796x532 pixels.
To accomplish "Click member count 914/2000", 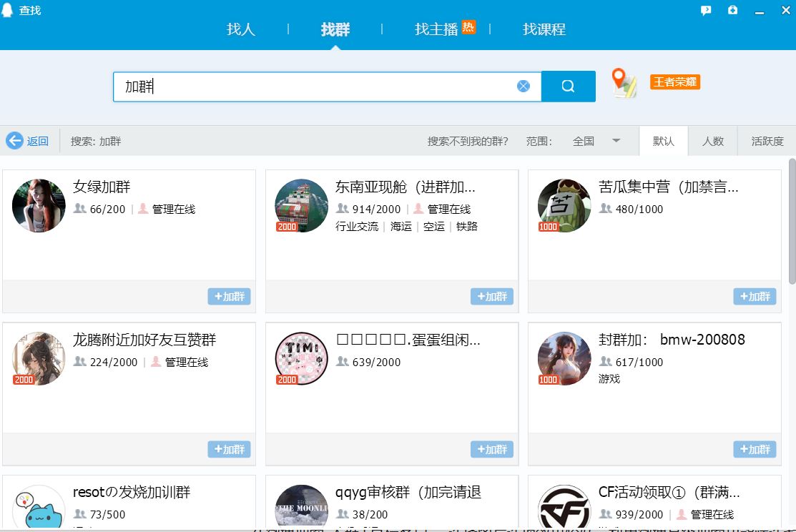I will (x=376, y=209).
